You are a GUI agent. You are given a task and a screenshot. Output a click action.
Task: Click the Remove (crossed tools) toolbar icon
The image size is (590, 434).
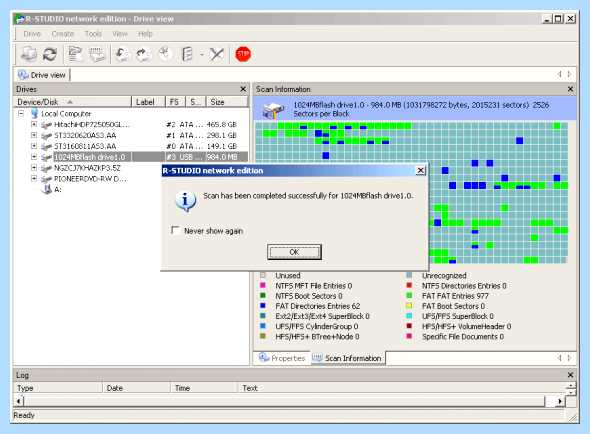tap(217, 54)
